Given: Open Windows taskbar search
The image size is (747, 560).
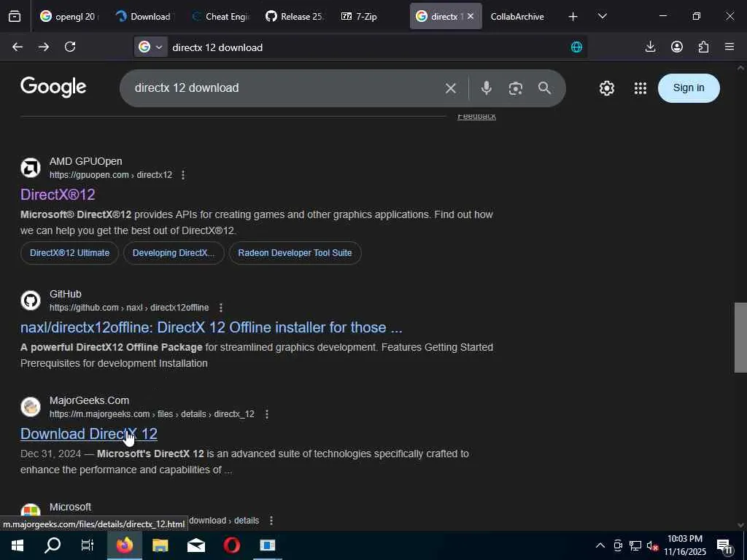Looking at the screenshot, I should pyautogui.click(x=53, y=545).
